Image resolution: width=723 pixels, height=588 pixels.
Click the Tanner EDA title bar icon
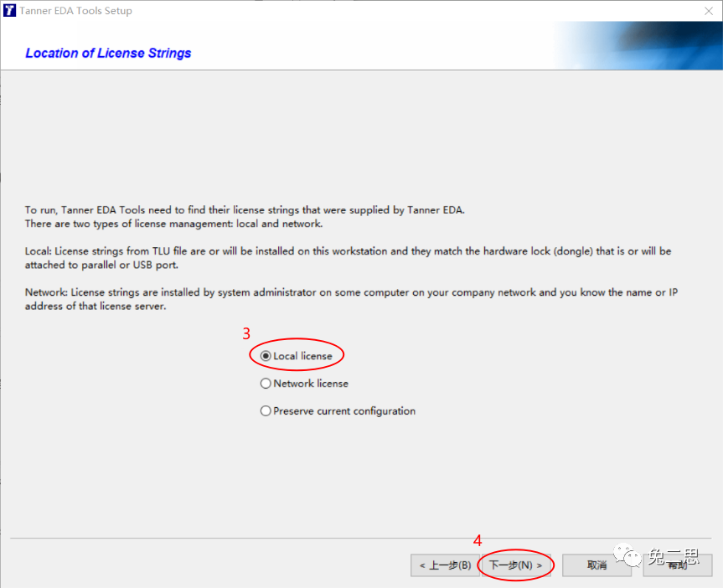[10, 11]
